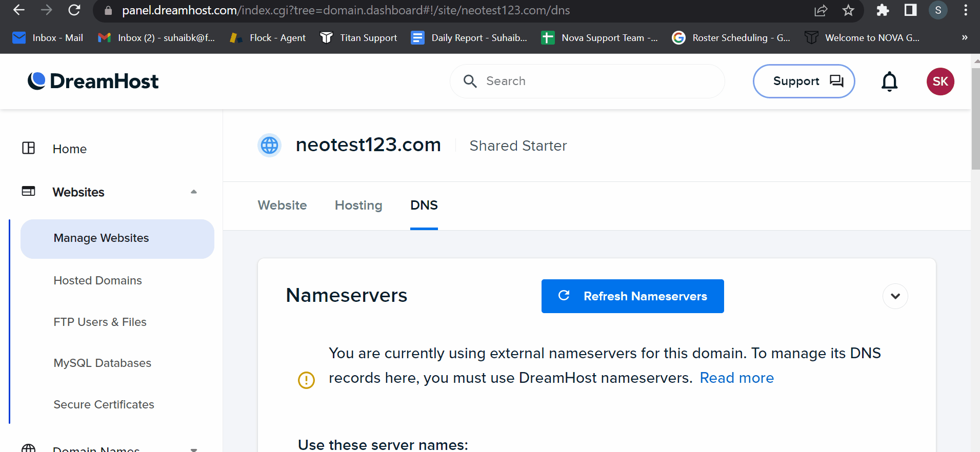Image resolution: width=980 pixels, height=452 pixels.
Task: Open the Chrome profile S avatar
Action: (x=938, y=10)
